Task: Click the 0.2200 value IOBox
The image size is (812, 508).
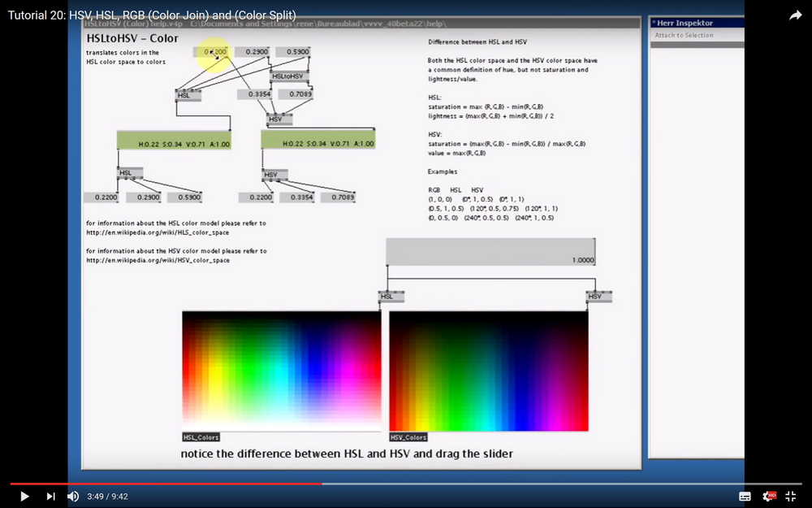Action: 101,197
